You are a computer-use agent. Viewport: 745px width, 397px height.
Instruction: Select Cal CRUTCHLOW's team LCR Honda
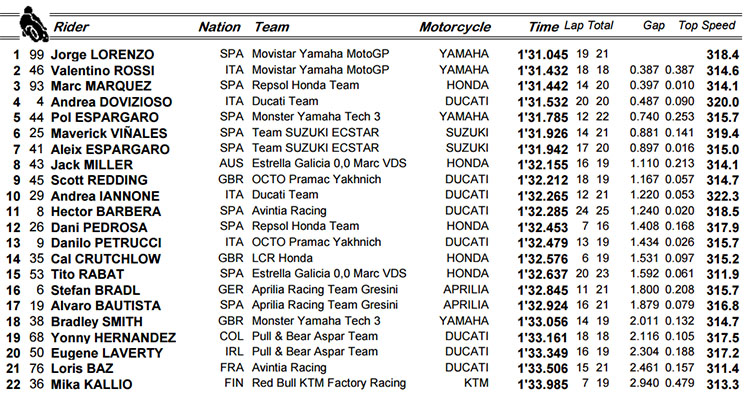point(282,258)
